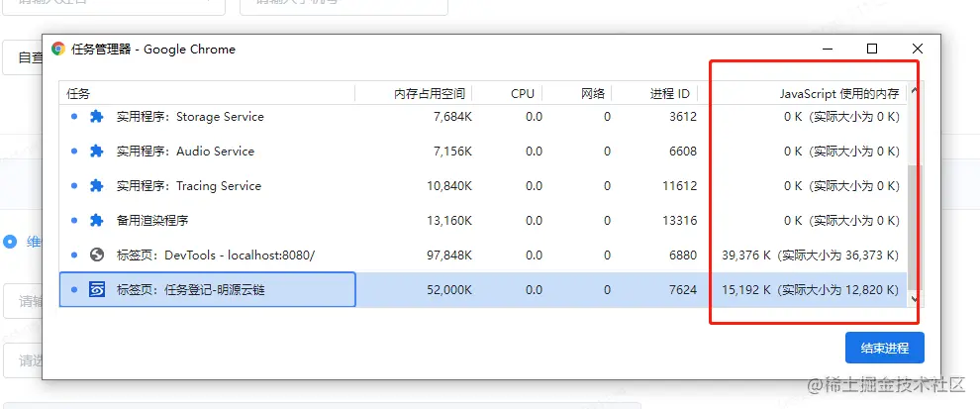
Task: Click the puzzle icon beside Tracing Service
Action: click(x=96, y=186)
